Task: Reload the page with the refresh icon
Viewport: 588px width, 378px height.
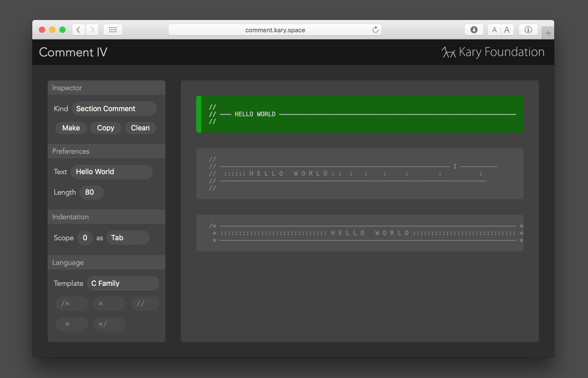Action: click(x=375, y=30)
